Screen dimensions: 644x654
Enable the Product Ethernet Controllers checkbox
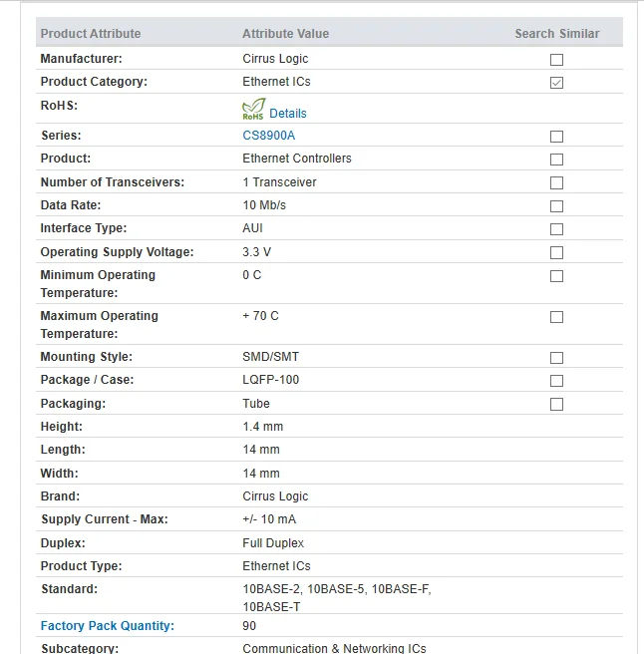click(x=556, y=160)
